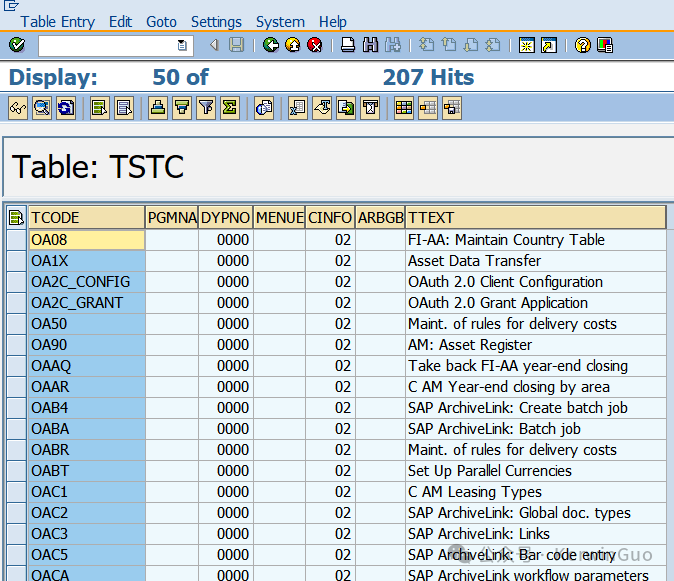The image size is (674, 581).
Task: Click the Select All rows icon
Action: (100, 107)
